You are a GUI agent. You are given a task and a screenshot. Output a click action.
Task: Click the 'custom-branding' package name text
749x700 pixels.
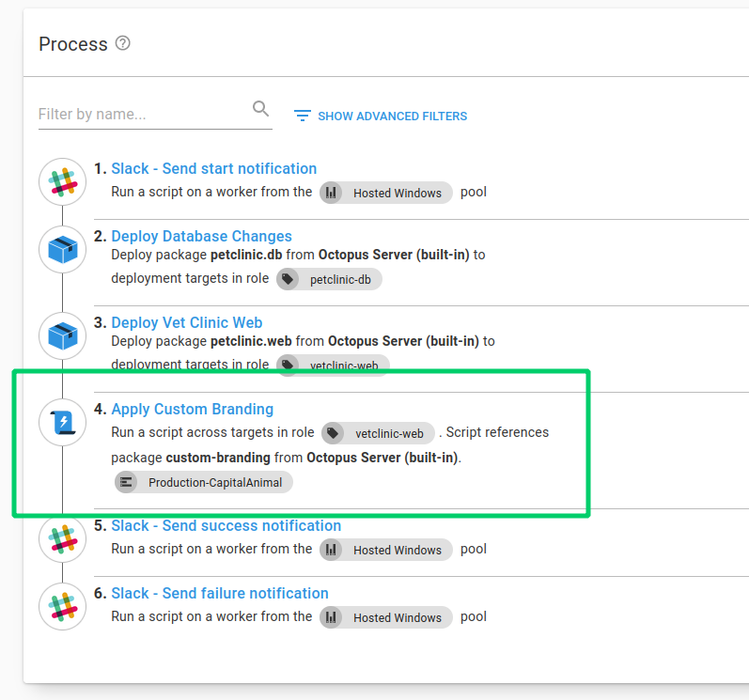(x=218, y=458)
